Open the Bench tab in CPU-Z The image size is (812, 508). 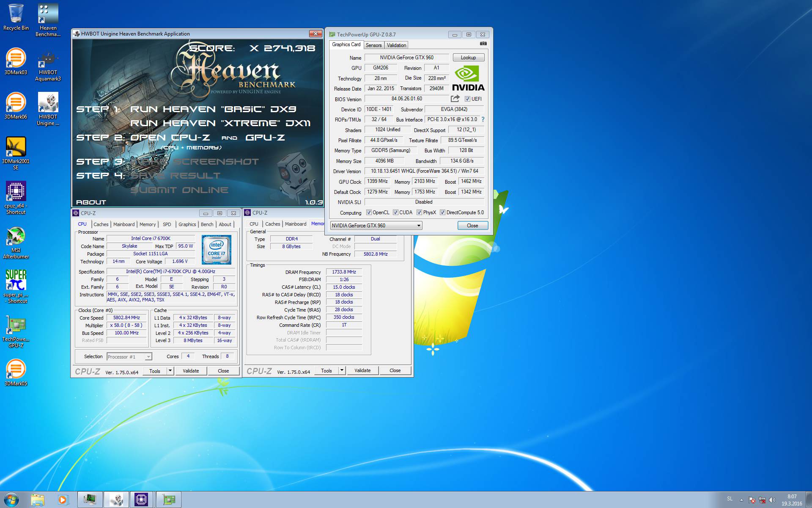pyautogui.click(x=207, y=224)
